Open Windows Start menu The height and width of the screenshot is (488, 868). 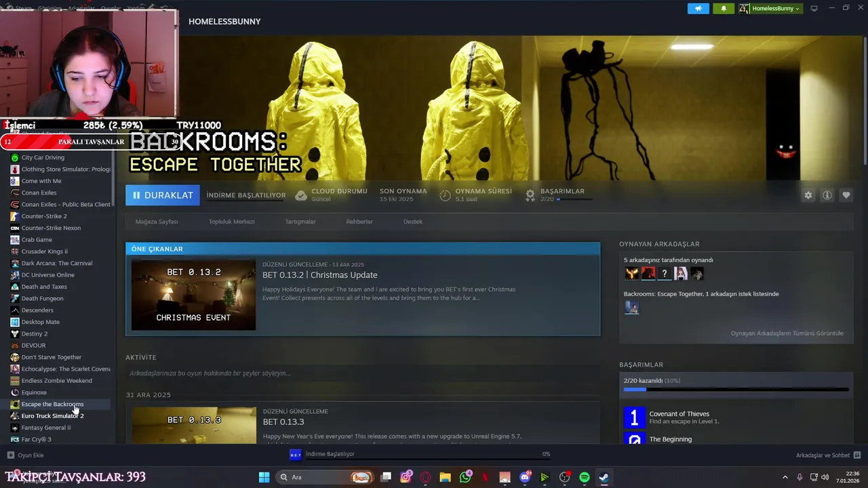pyautogui.click(x=264, y=477)
